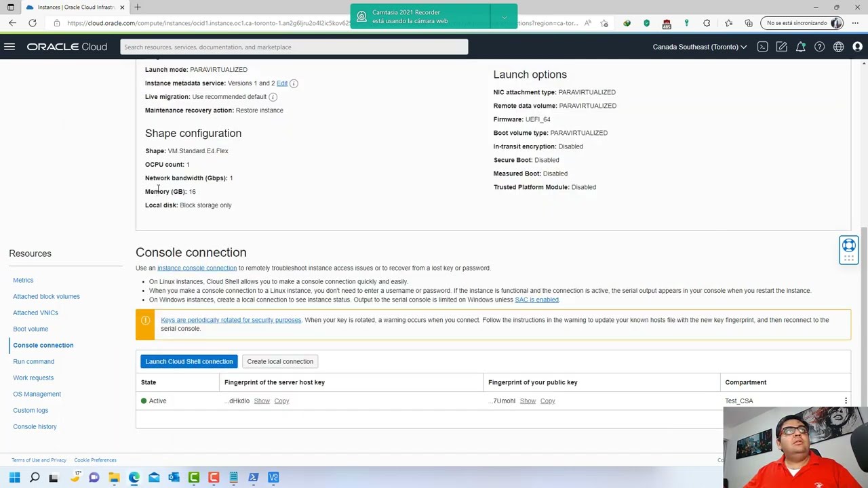Open Attached VNICs in Resources
The image size is (868, 488).
coord(35,312)
